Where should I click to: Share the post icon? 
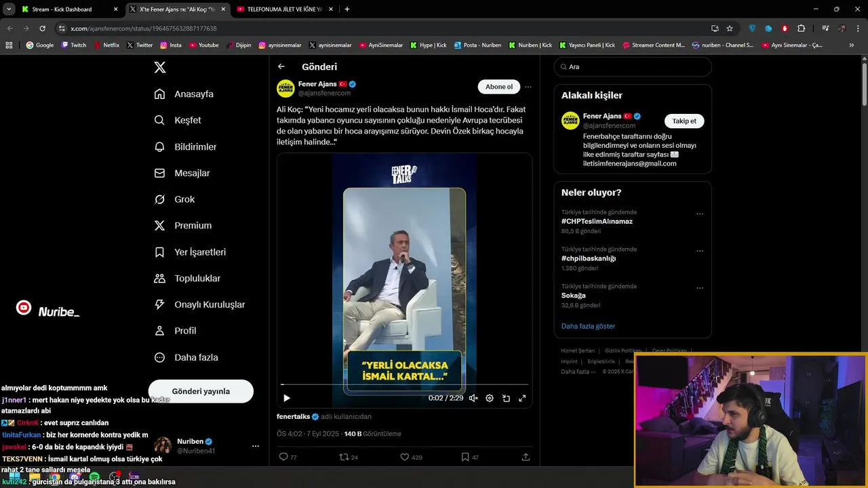tap(526, 457)
